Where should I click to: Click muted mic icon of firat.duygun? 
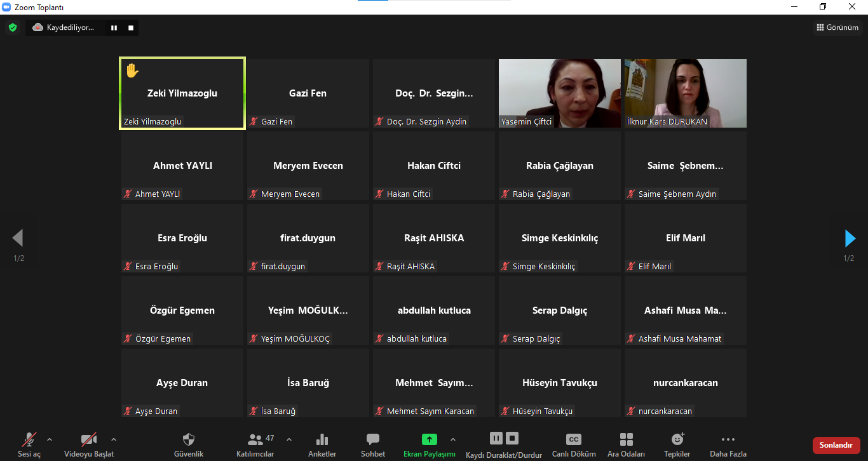tap(254, 266)
